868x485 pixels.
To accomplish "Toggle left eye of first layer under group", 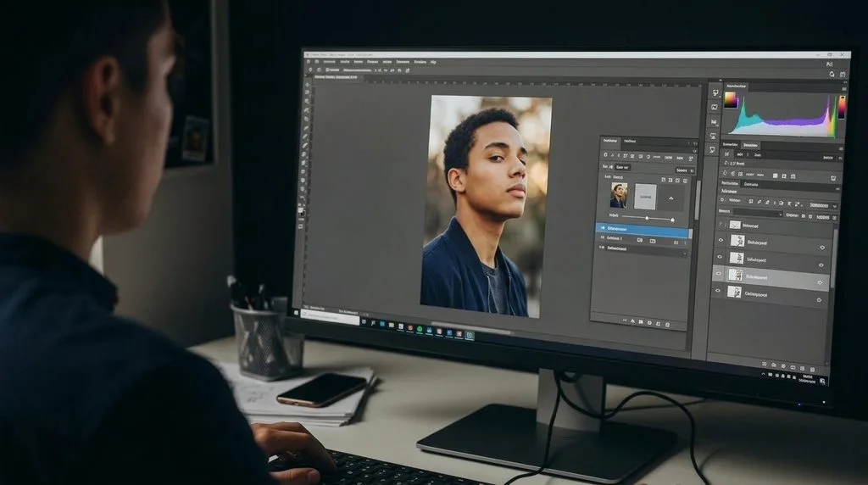I will (x=721, y=240).
